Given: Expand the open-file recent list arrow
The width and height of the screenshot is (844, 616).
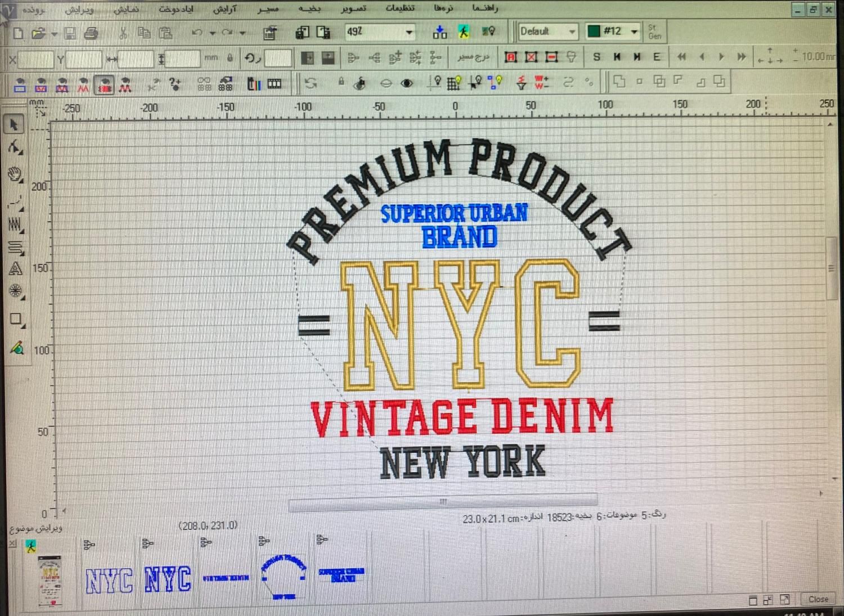Looking at the screenshot, I should click(54, 34).
